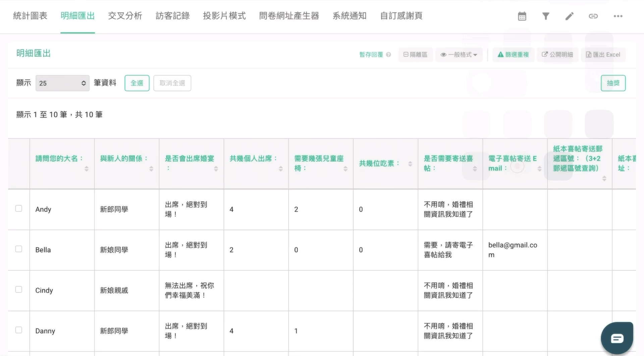This screenshot has width=644, height=356.
Task: Click the help icon beside 暫存回覆
Action: pos(388,54)
